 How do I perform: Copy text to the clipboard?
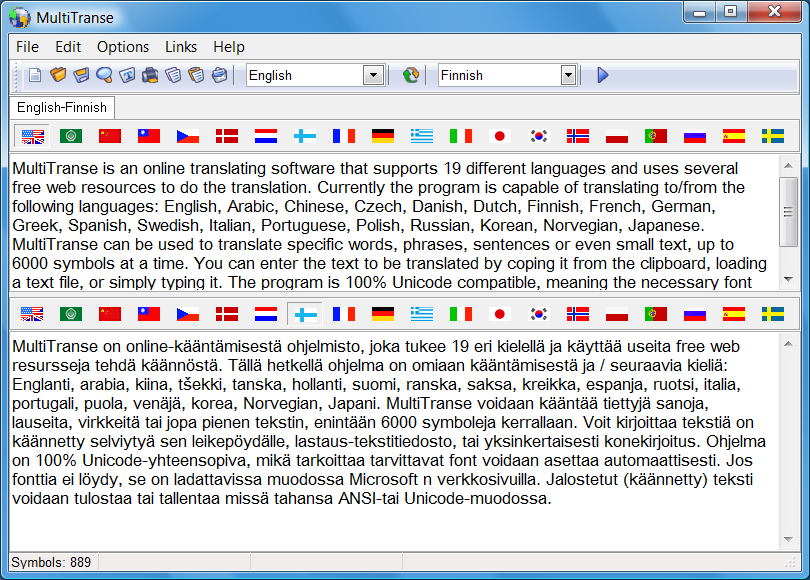(172, 75)
